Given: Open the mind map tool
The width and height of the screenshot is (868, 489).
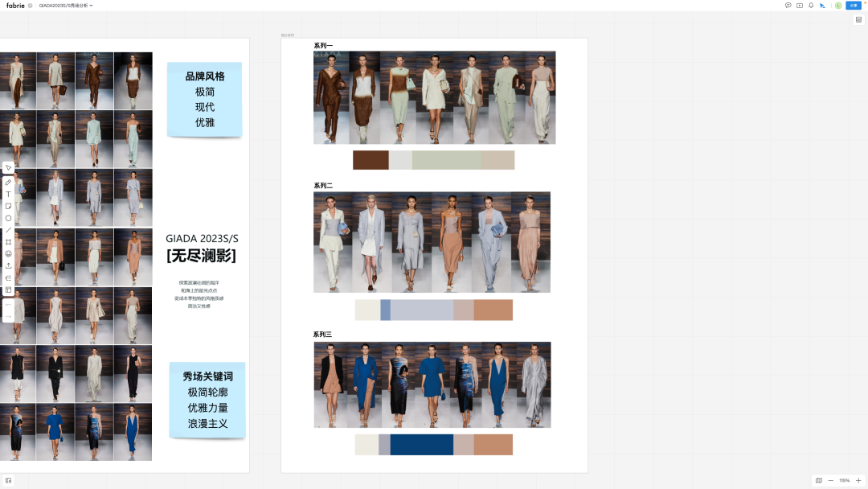Looking at the screenshot, I should (8, 278).
